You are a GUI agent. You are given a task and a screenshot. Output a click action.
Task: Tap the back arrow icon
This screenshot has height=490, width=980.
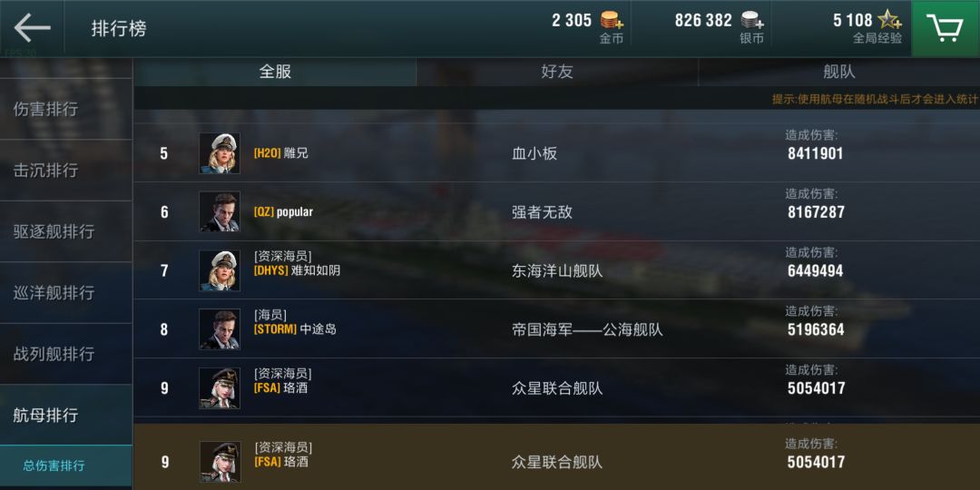(32, 28)
